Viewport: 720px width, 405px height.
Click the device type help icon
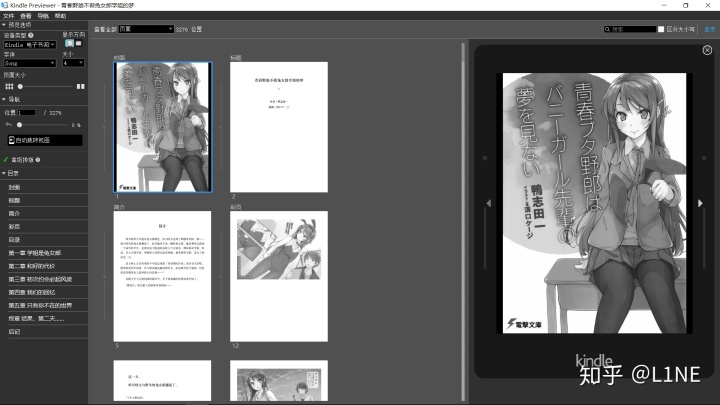coord(31,35)
